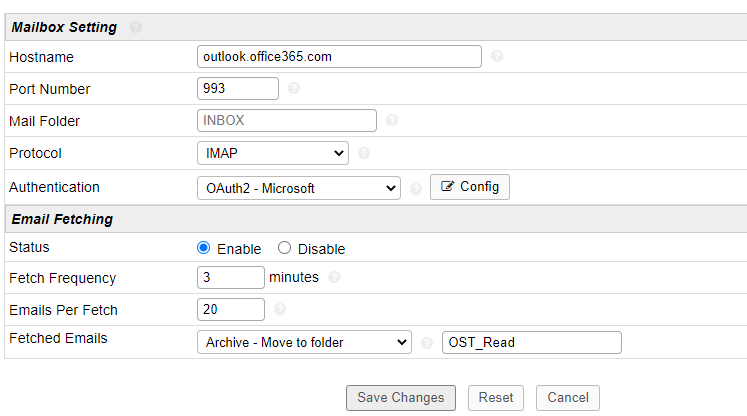The image size is (747, 416).
Task: Click help icon next to Emails Per Fetch
Action: [280, 310]
